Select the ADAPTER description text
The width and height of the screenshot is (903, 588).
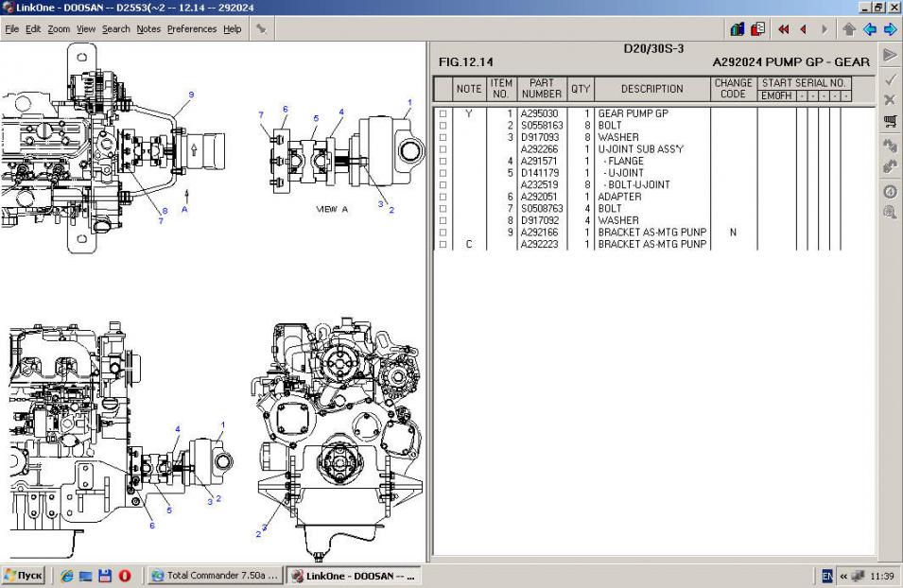tap(619, 197)
